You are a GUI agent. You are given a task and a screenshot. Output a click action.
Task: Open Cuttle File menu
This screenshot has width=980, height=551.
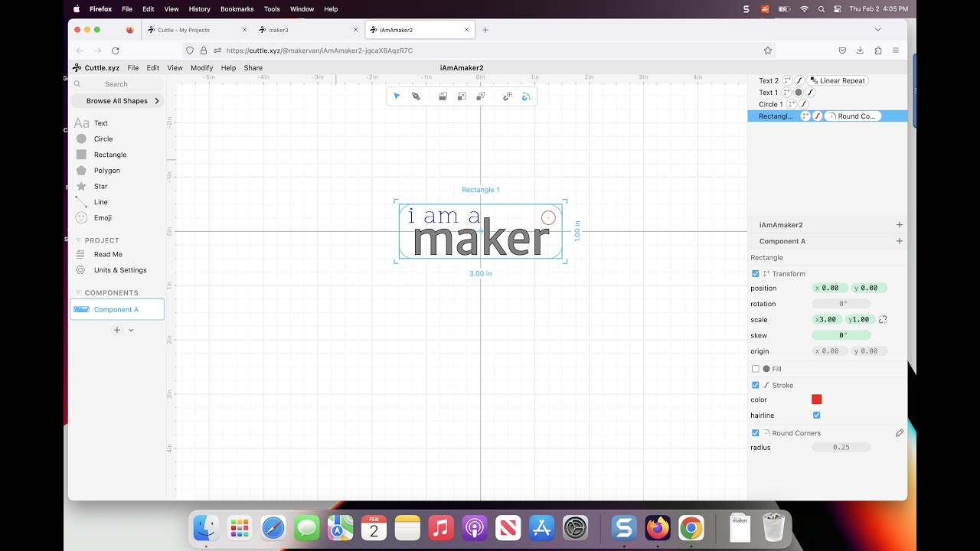point(133,68)
